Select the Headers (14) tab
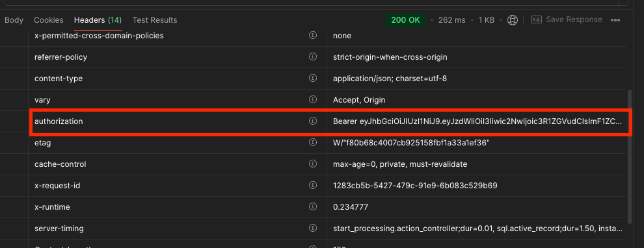Viewport: 644px width, 248px height. click(98, 19)
